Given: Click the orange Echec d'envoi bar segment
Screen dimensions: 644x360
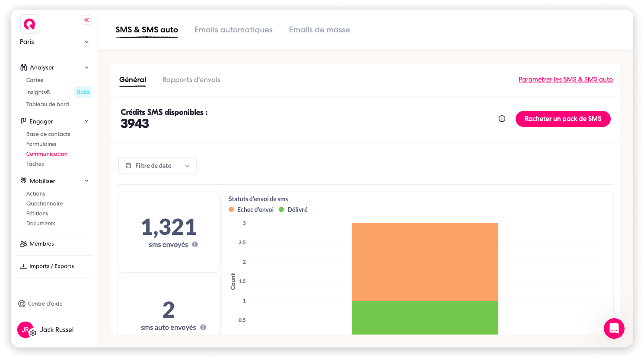Looking at the screenshot, I should point(425,262).
